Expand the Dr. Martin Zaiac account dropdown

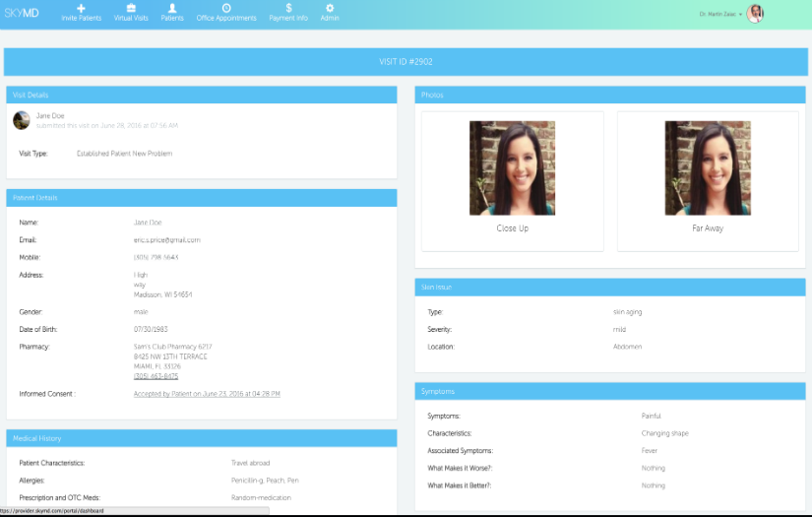pos(720,14)
